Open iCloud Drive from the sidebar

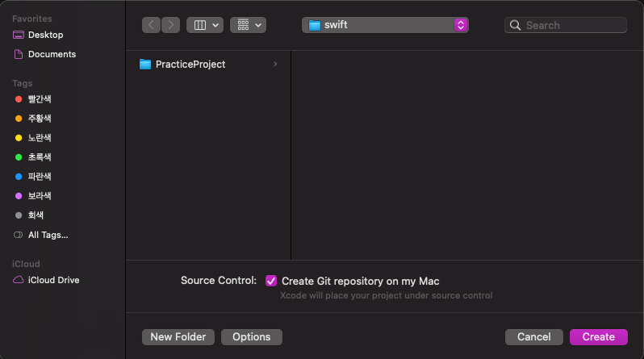tap(53, 280)
